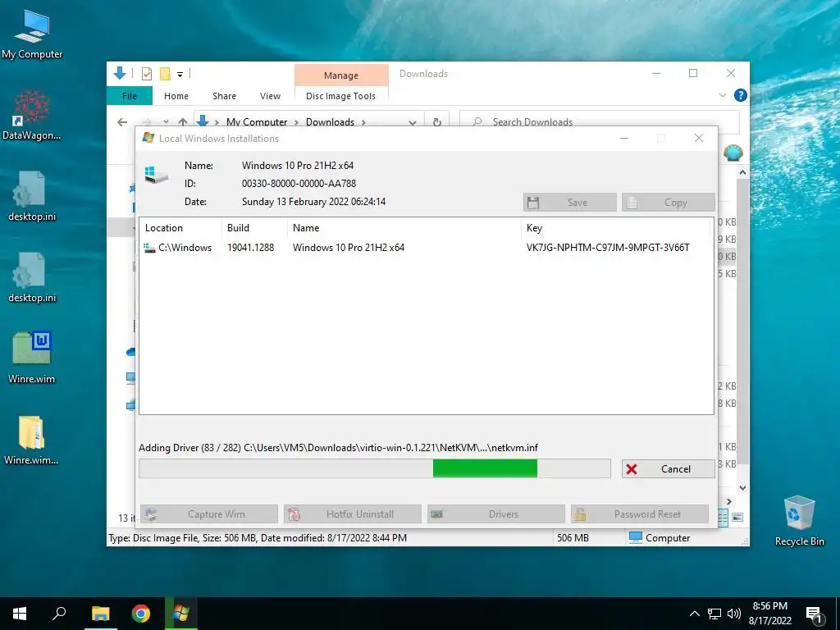Open the Windows Start menu
Image resolution: width=840 pixels, height=630 pixels.
tap(20, 614)
